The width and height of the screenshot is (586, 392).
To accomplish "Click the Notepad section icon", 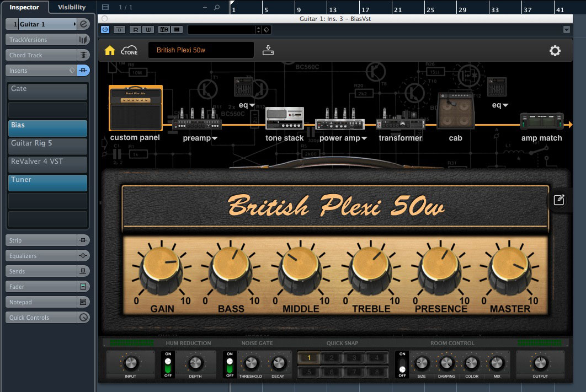I will (83, 302).
